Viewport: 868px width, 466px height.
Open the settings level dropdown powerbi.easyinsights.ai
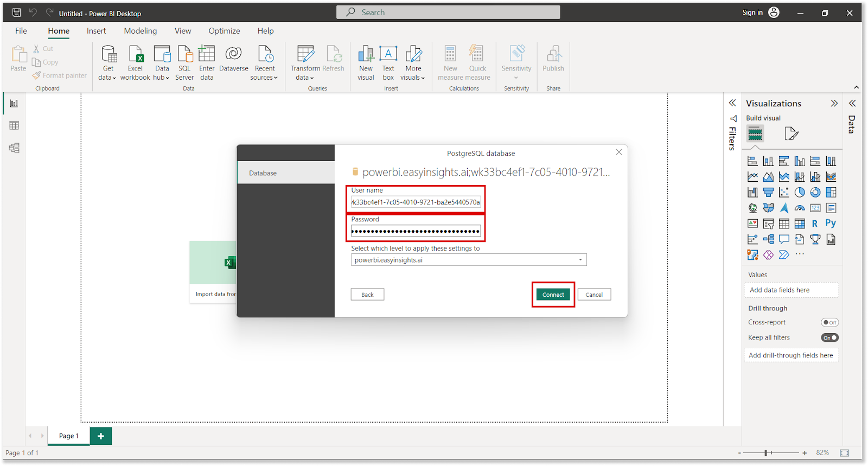[x=469, y=260]
